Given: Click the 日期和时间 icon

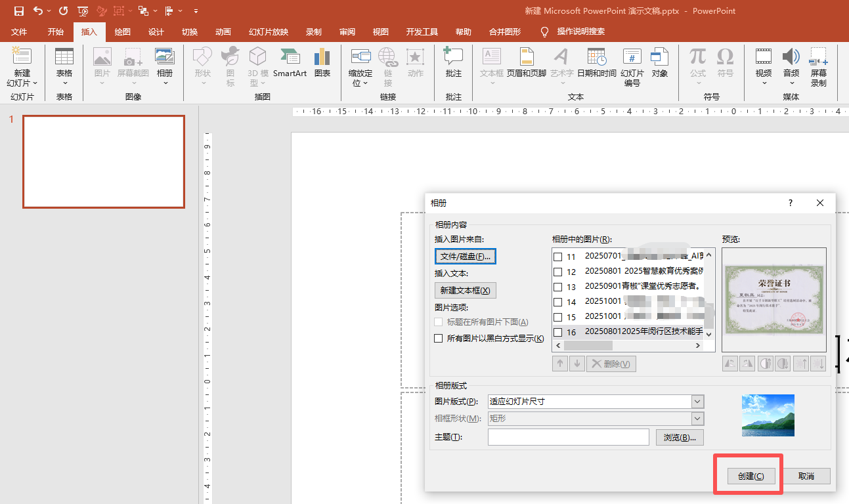Looking at the screenshot, I should (596, 56).
